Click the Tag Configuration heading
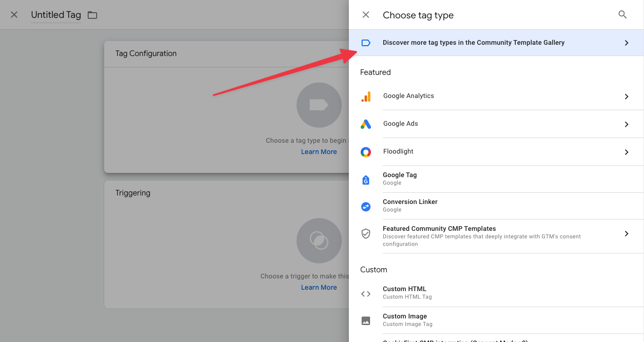 (146, 54)
